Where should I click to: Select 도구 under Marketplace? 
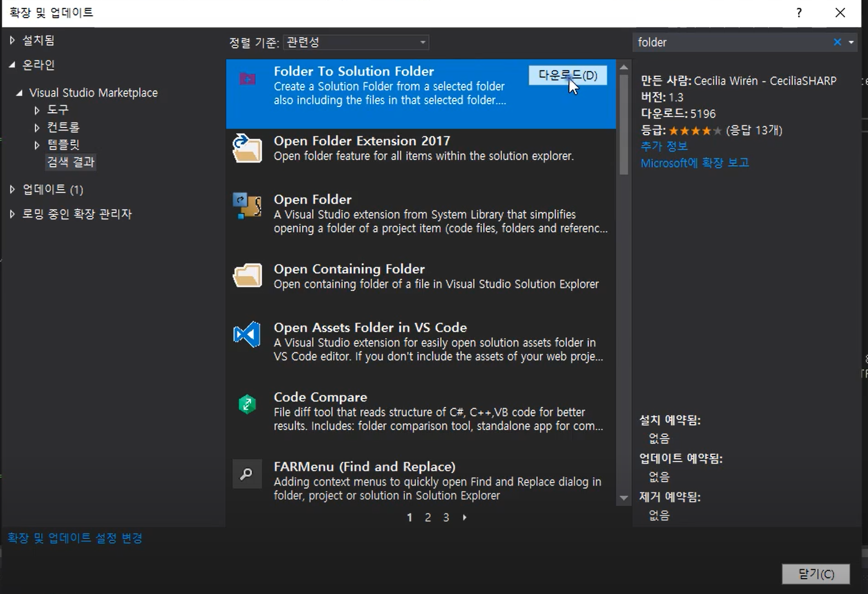tap(58, 110)
